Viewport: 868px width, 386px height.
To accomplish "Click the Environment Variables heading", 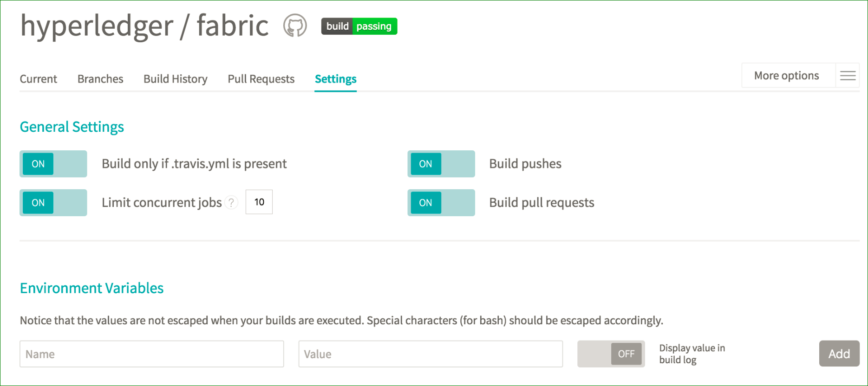I will 91,288.
